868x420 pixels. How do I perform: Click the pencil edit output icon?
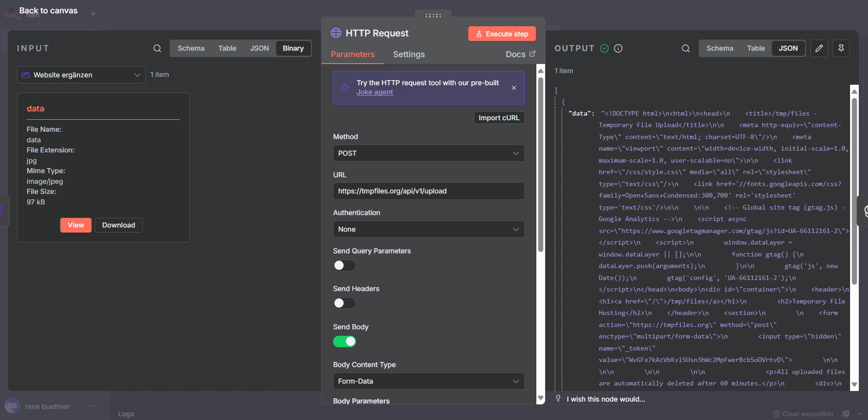pos(819,48)
